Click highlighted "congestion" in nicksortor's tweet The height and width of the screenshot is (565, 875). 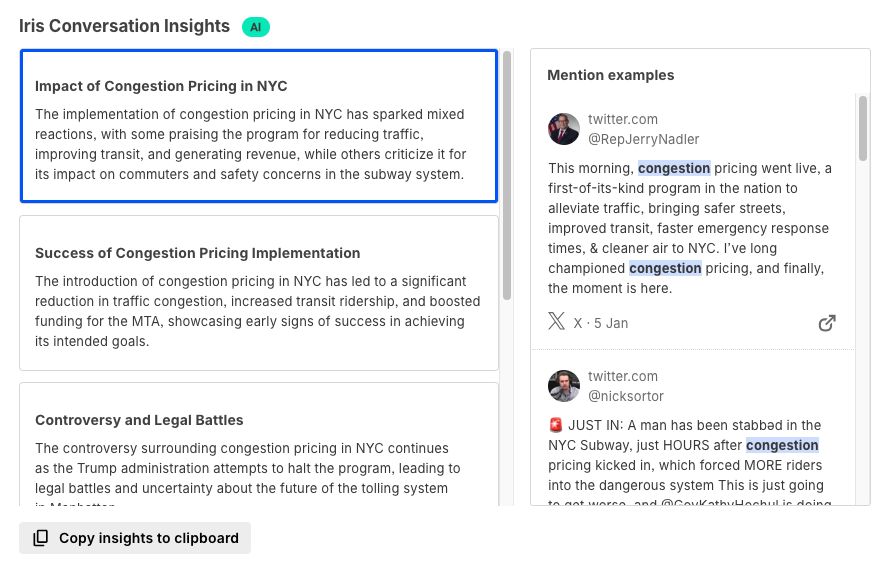click(x=782, y=445)
